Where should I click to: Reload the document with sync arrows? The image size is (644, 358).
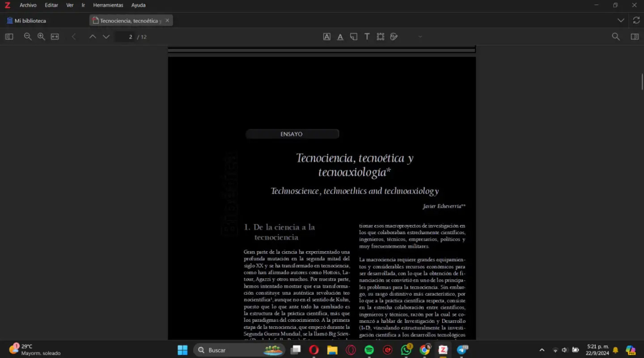pos(636,20)
